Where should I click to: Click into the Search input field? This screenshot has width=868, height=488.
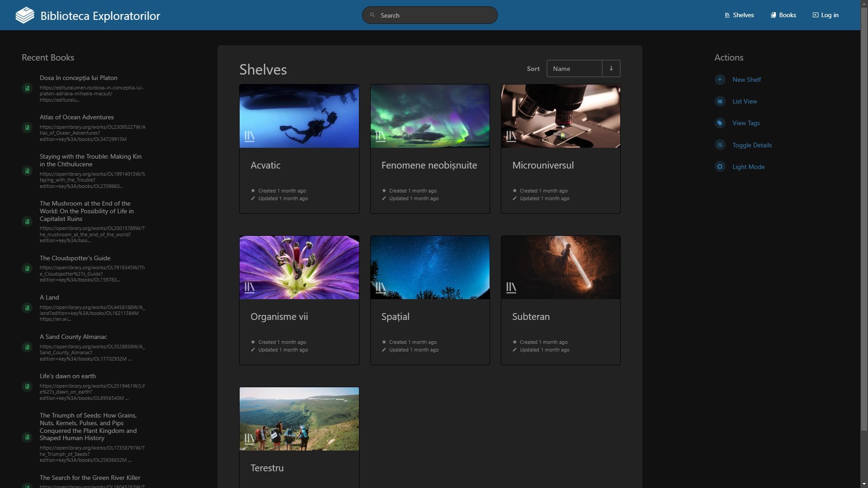tap(434, 15)
